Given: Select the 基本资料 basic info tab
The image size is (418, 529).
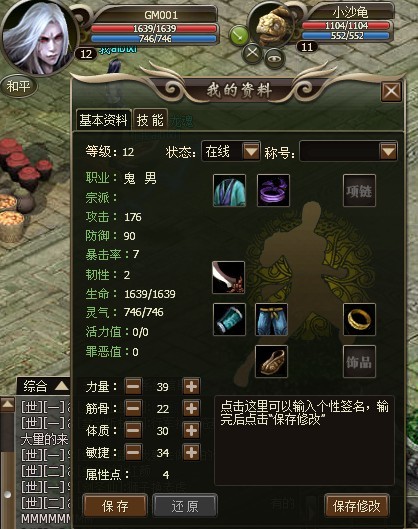Looking at the screenshot, I should tap(103, 119).
